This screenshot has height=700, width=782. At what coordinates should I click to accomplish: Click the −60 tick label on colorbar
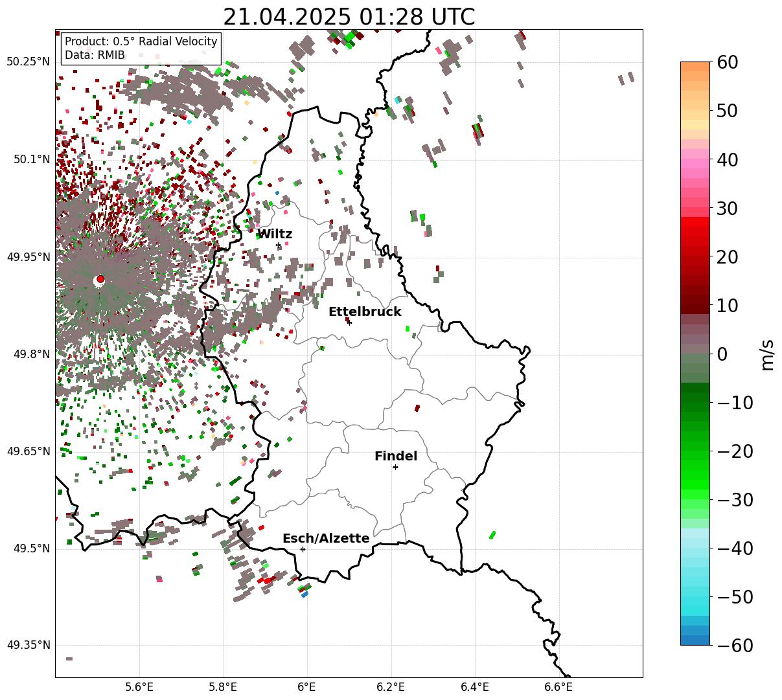[x=735, y=645]
